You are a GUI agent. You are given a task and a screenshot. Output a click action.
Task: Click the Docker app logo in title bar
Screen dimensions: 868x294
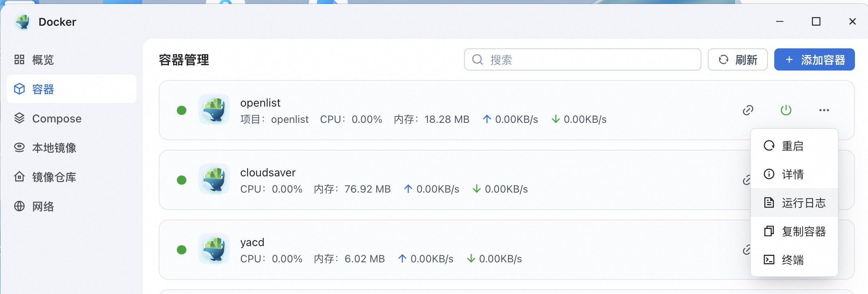coord(23,22)
